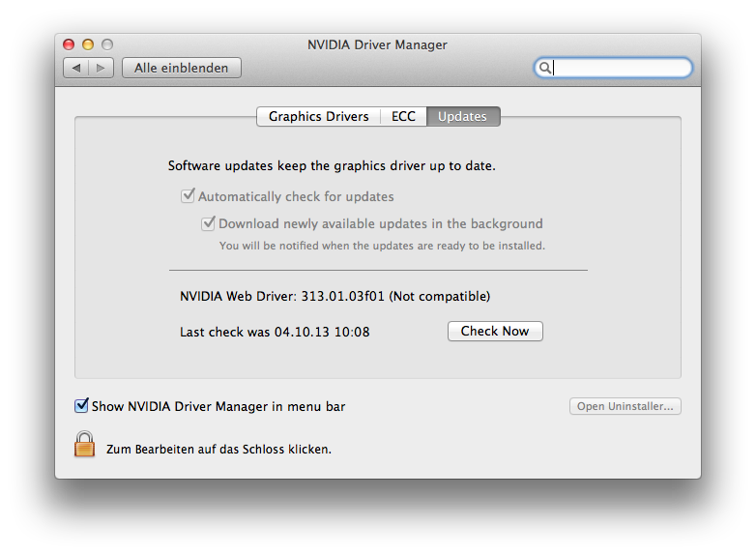Click the NVIDIA Driver Manager window title
This screenshot has width=756, height=555.
coord(378,44)
